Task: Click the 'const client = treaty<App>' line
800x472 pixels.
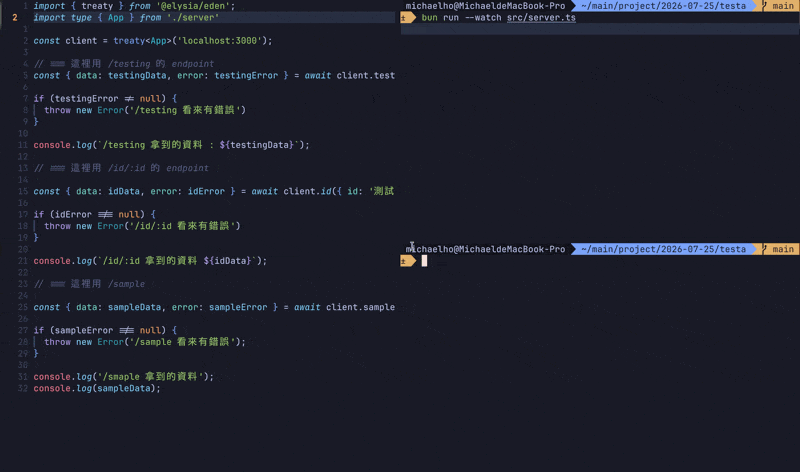Action: point(153,41)
